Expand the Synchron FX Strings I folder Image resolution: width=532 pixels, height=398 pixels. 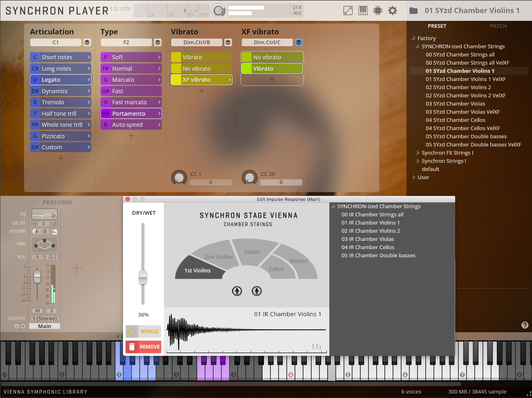[418, 153]
